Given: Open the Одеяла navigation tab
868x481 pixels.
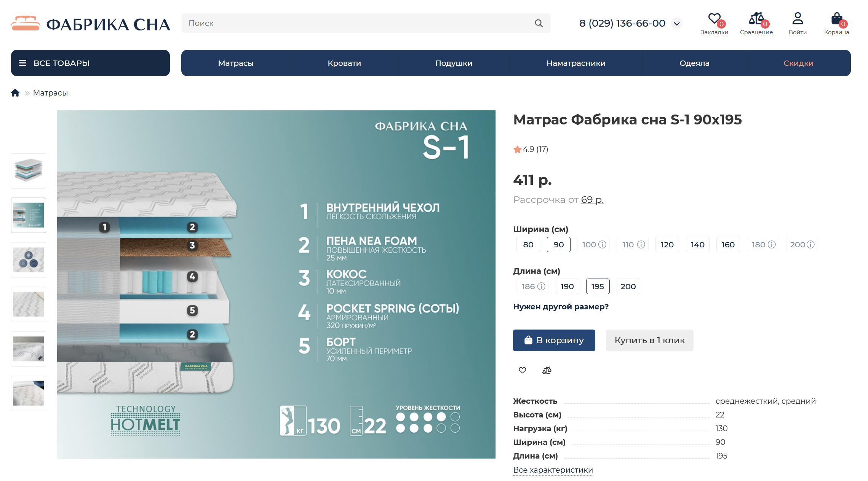Looking at the screenshot, I should tap(695, 63).
